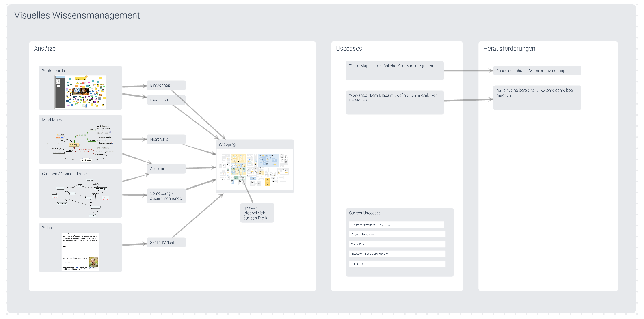Screen dimensions: 644x319
Task: Select the Current Usecases card heading
Action: coord(365,213)
